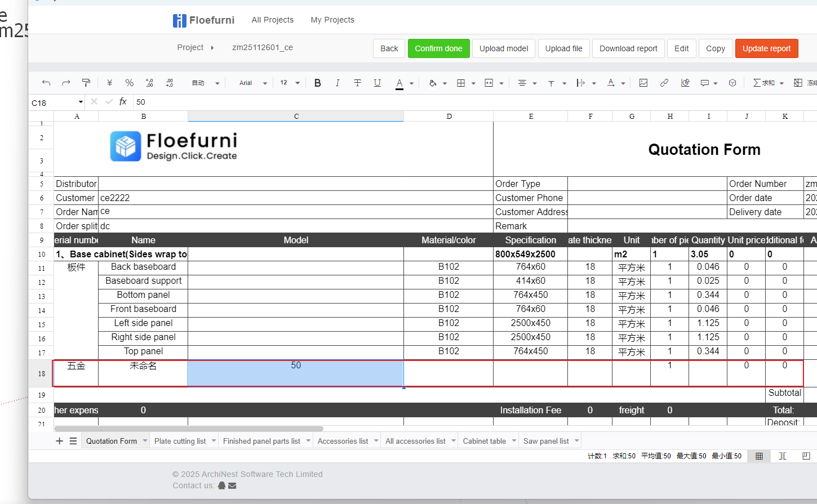Toggle underline formatting

pos(377,83)
